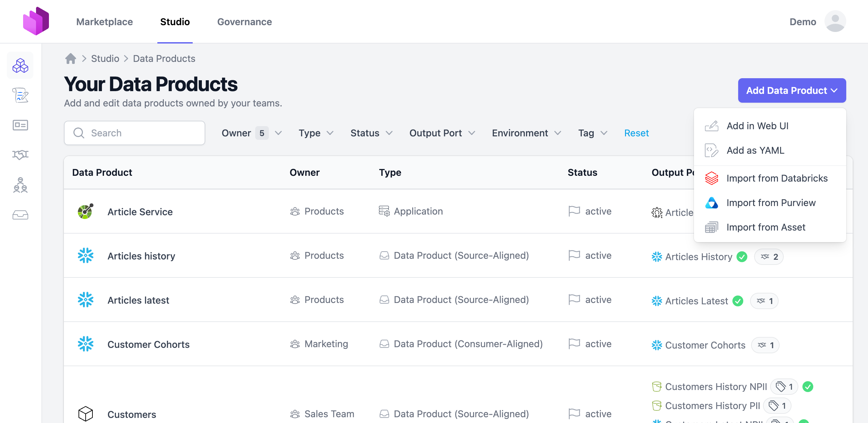The width and height of the screenshot is (868, 423).
Task: Click the ID card sidebar icon
Action: [20, 125]
